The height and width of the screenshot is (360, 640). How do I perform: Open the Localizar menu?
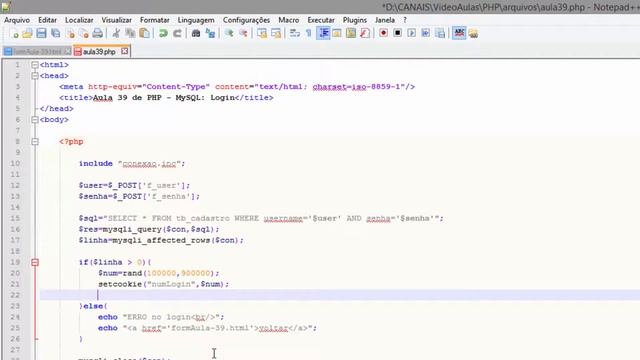[x=79, y=20]
